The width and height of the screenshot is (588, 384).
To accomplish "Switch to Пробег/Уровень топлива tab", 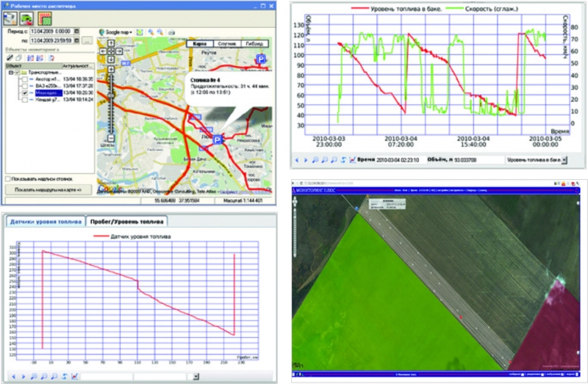I will tap(127, 220).
